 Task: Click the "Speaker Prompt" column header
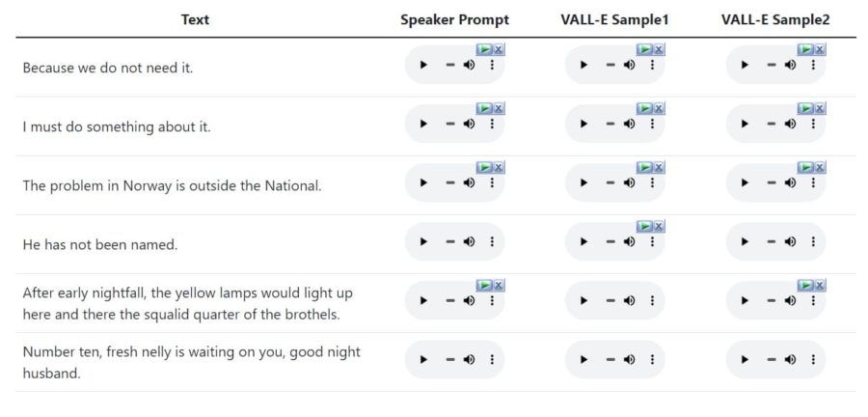pos(454,20)
